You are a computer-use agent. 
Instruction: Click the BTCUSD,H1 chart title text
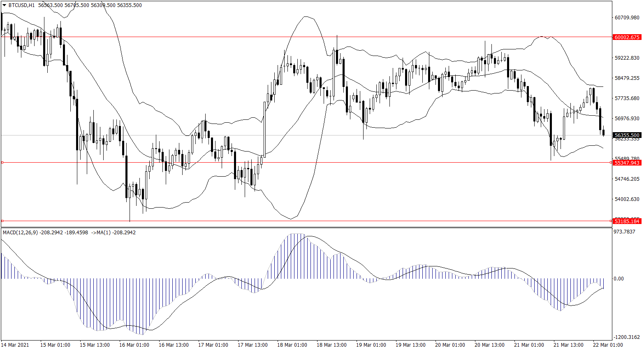coord(21,5)
